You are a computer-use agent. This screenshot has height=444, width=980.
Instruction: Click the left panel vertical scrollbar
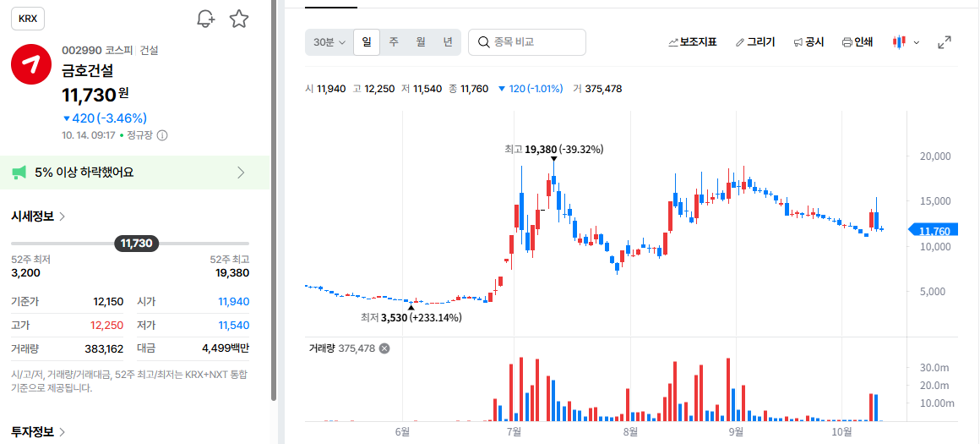[273, 200]
